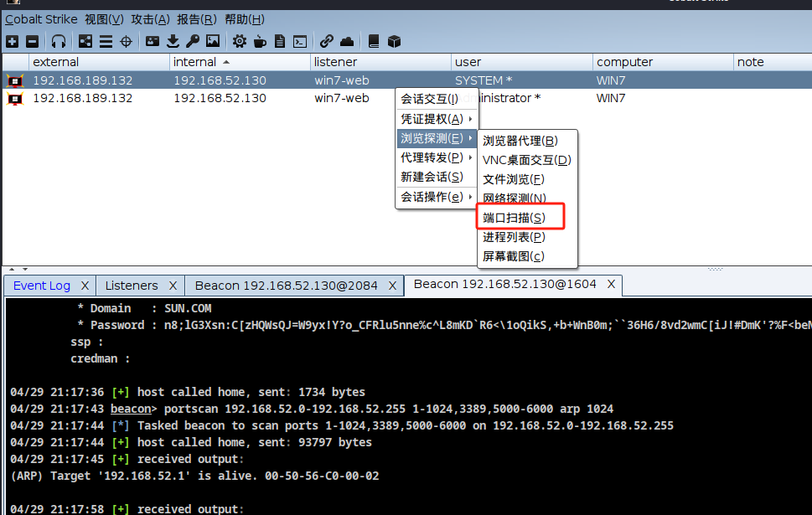The image size is (812, 515).
Task: Click the Disconnect minus icon
Action: click(32, 41)
